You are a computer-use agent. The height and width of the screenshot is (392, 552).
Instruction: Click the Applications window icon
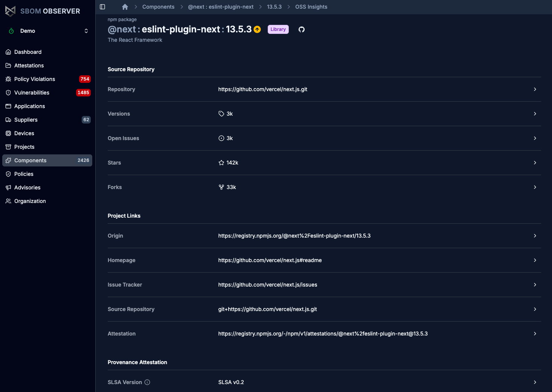click(x=8, y=106)
